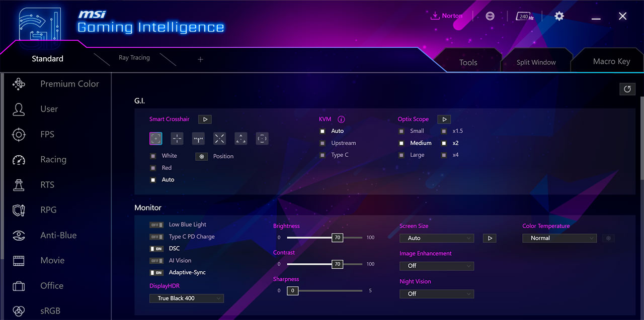644x320 pixels.
Task: Open the 240 Hz refresh rate icon
Action: pyautogui.click(x=524, y=17)
